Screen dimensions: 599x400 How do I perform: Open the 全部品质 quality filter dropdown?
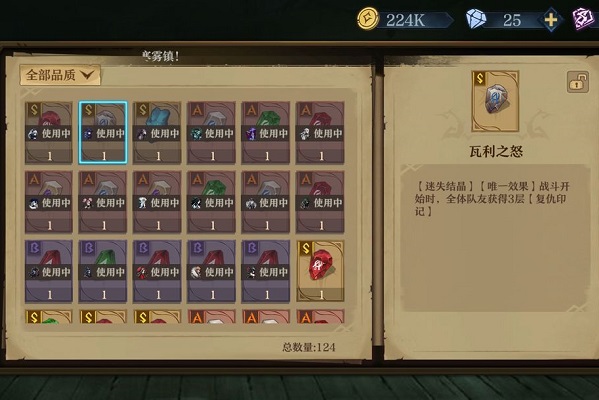[x=60, y=75]
